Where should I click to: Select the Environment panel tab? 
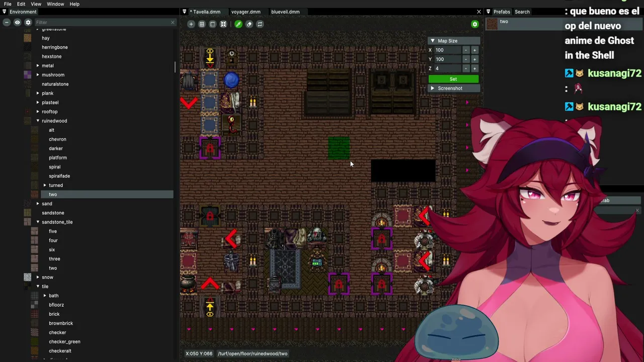tap(23, 12)
